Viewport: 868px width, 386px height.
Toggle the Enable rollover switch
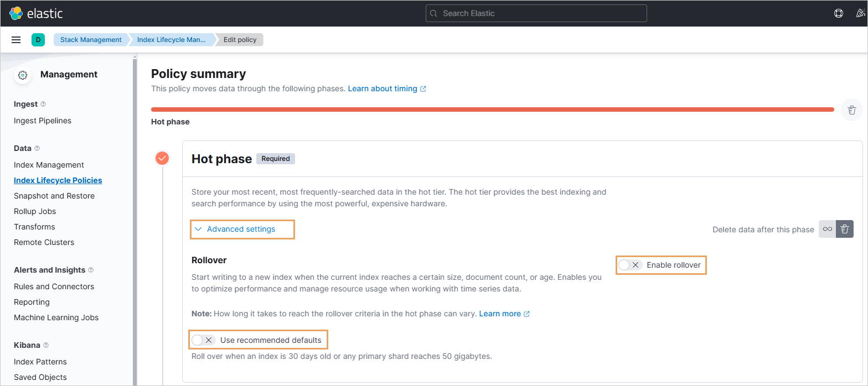click(629, 265)
